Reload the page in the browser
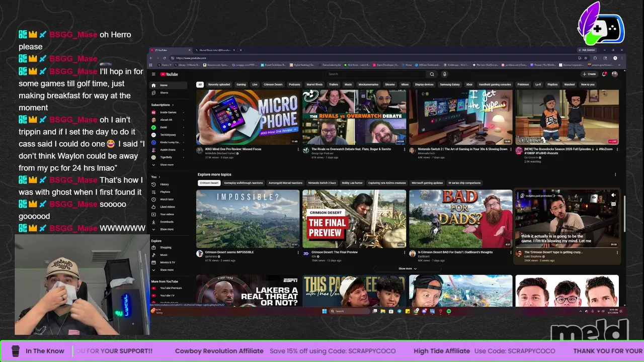The image size is (644, 362). pos(164,58)
